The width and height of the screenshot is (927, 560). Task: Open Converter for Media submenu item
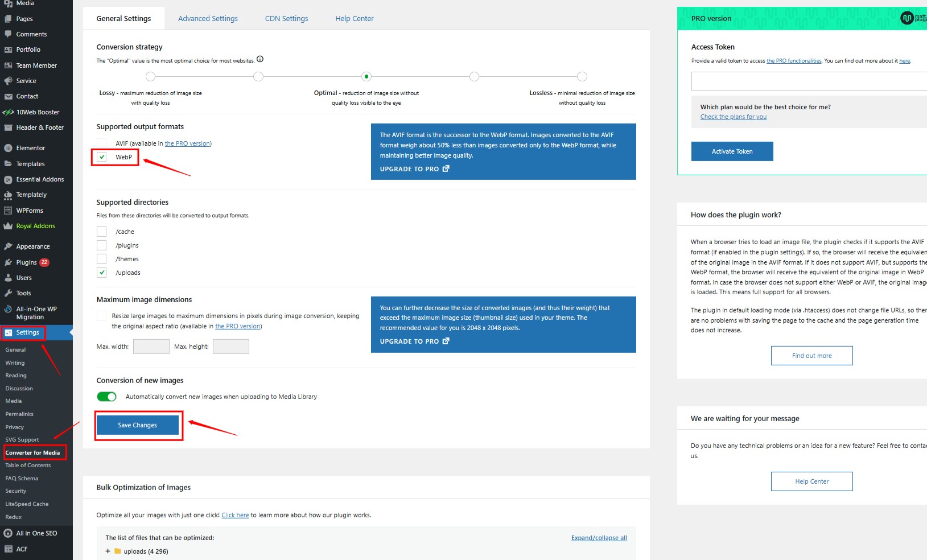pos(32,453)
